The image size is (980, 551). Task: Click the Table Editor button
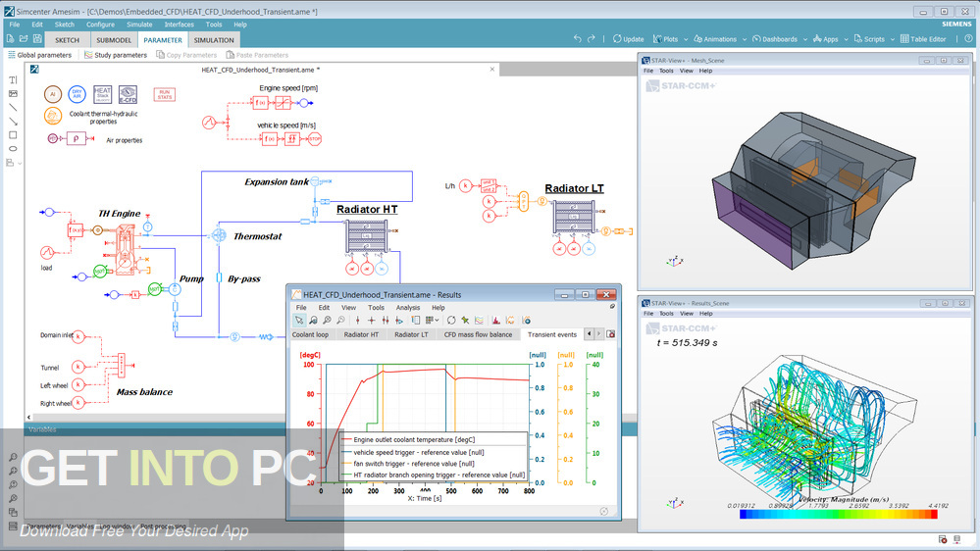click(x=923, y=39)
